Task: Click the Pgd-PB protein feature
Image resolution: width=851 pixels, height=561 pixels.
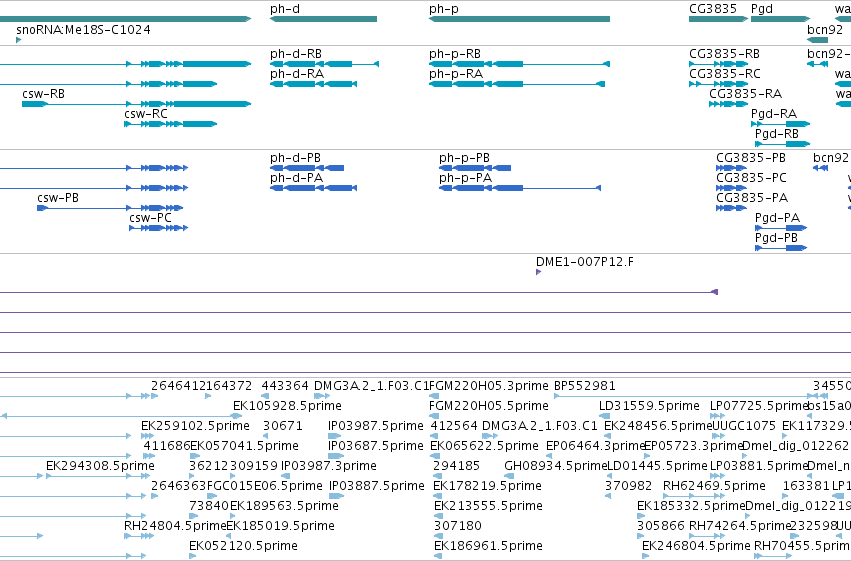Action: [781, 248]
